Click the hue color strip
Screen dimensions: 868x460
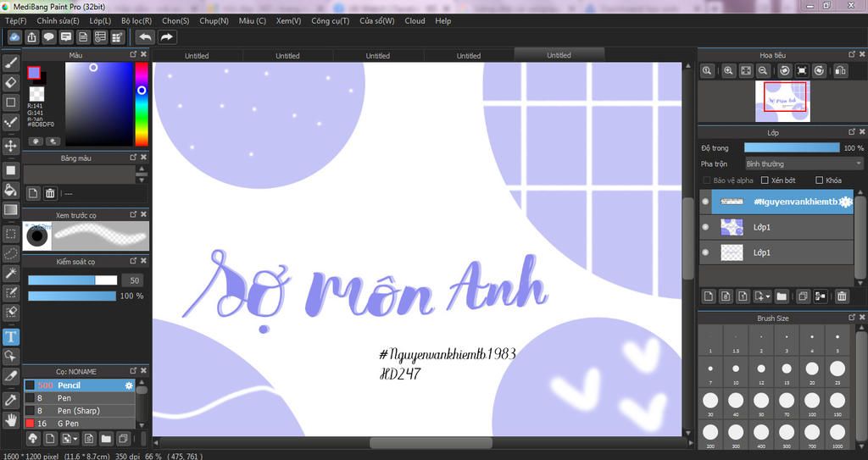tap(142, 104)
